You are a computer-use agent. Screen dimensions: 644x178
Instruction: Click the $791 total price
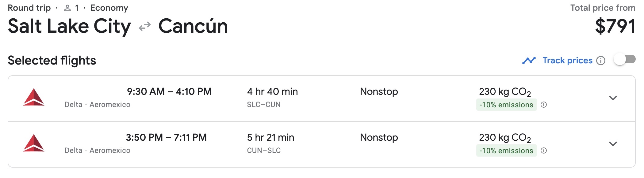(615, 26)
